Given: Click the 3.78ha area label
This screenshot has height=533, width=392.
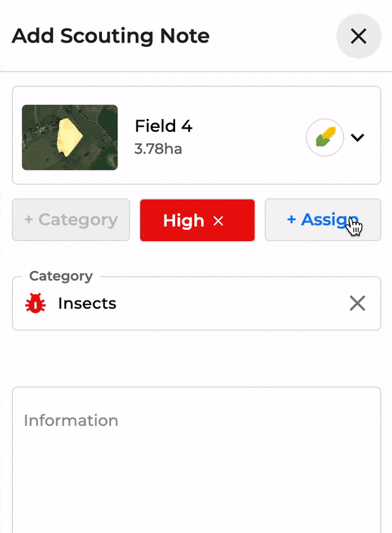Looking at the screenshot, I should coord(158,149).
